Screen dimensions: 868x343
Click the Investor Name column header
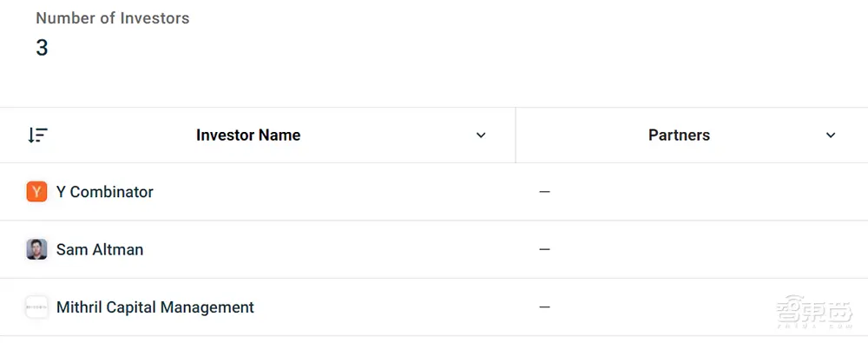[x=248, y=135]
